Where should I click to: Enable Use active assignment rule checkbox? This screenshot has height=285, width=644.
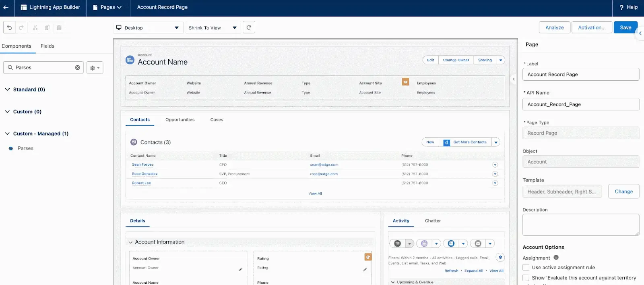pyautogui.click(x=526, y=267)
